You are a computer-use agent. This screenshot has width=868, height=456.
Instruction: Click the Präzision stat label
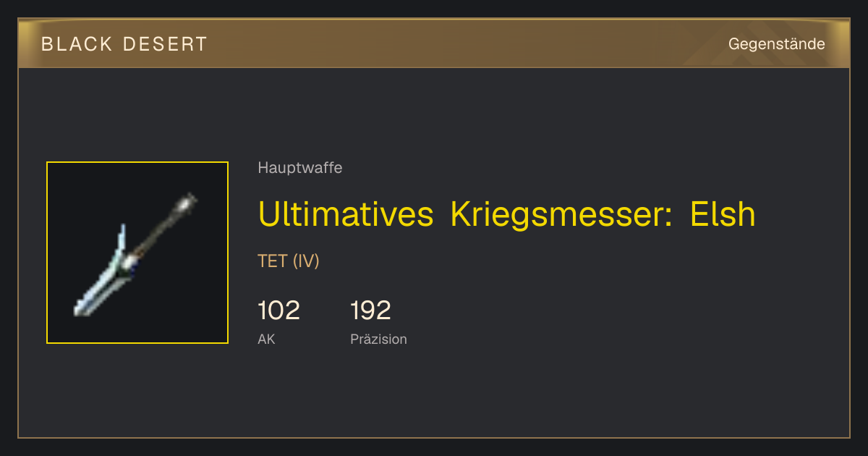379,339
